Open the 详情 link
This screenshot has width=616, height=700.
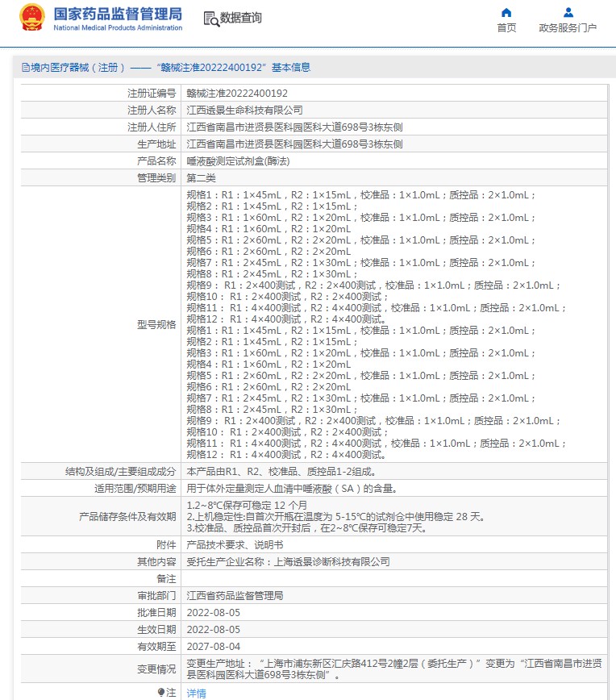197,693
